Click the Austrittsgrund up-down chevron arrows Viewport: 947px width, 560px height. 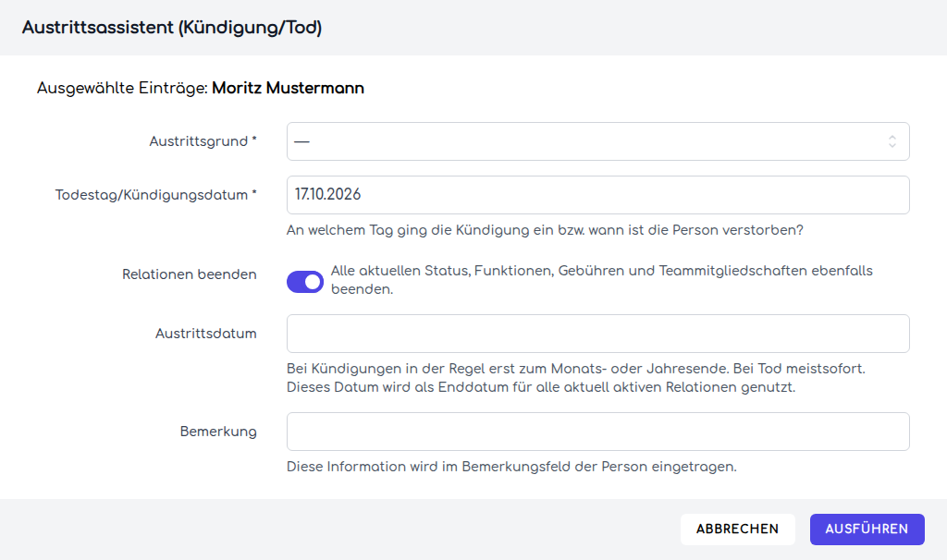click(892, 141)
